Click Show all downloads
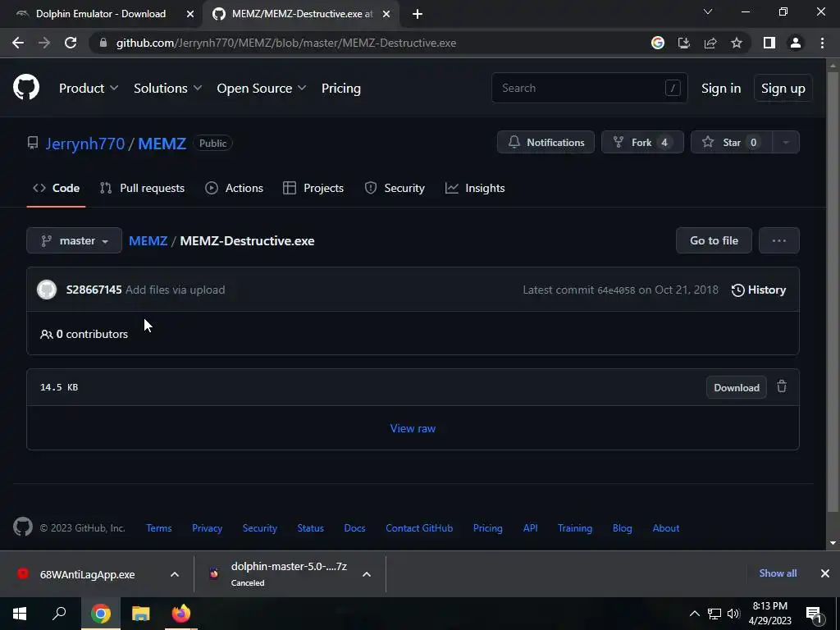 (778, 573)
